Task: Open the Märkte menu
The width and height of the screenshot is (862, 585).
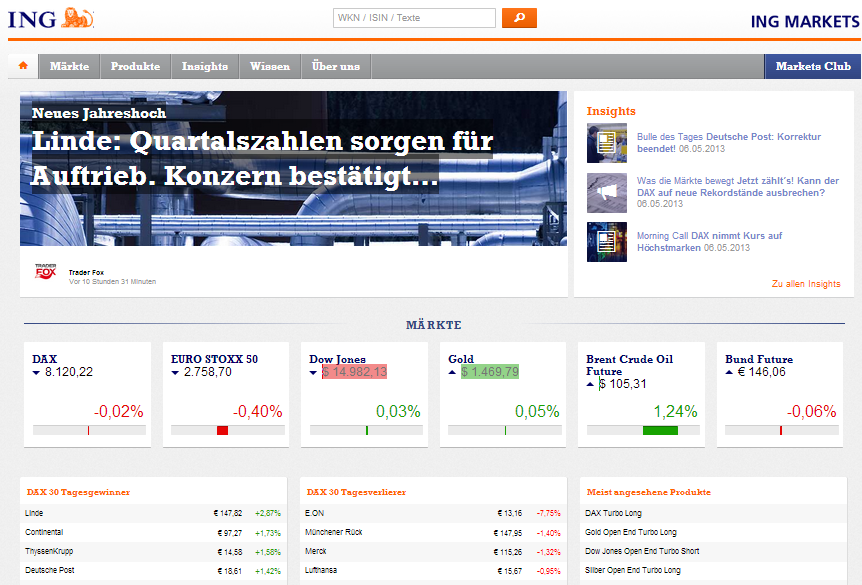Action: (x=69, y=66)
